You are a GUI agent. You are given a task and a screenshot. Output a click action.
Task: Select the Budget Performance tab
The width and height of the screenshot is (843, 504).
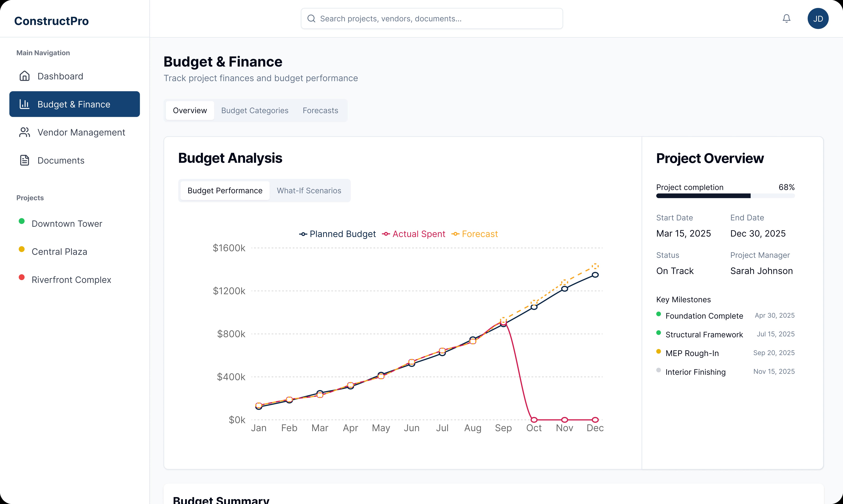(225, 191)
